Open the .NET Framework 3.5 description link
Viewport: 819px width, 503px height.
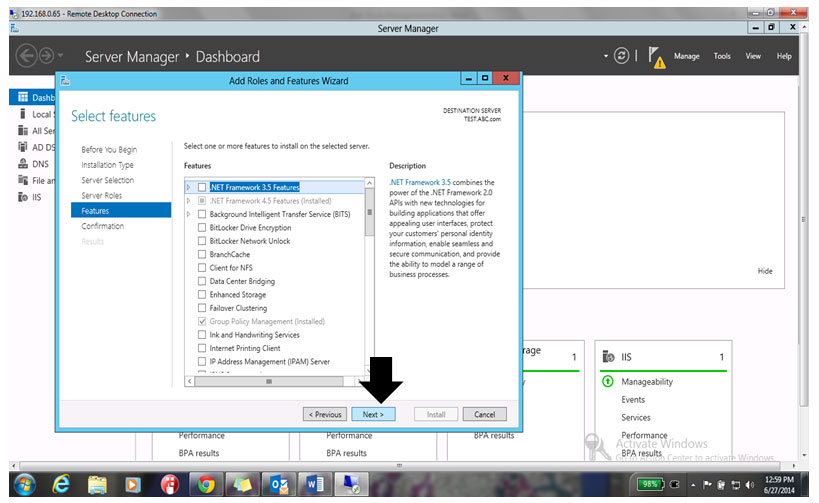coord(420,182)
